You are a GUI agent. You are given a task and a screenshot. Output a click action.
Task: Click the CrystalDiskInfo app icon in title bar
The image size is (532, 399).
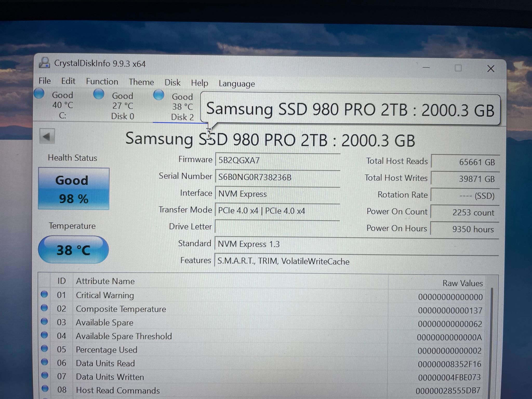44,63
